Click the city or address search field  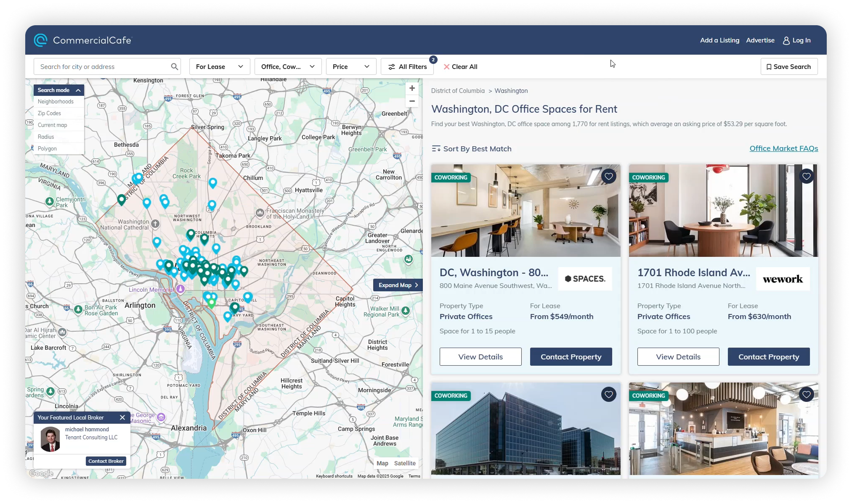(101, 66)
